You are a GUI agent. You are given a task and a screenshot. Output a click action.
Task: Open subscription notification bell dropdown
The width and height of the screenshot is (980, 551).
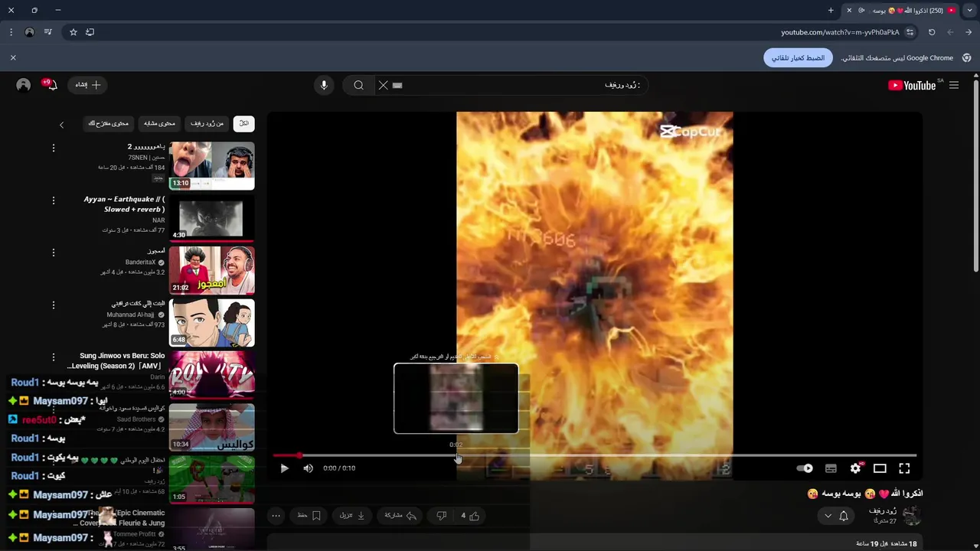click(836, 516)
